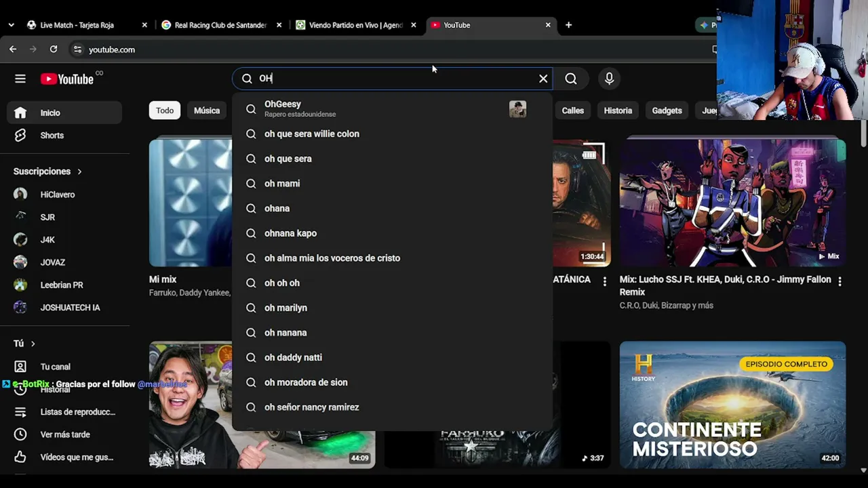Click the browser forward arrow
This screenshot has height=488, width=868.
point(33,49)
